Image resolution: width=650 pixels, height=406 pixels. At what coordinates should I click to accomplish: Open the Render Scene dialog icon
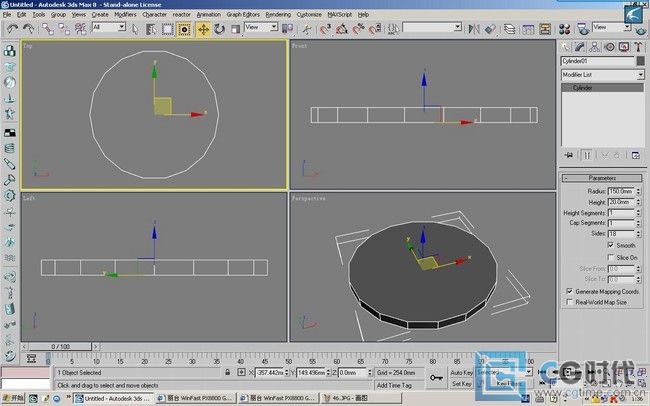583,29
